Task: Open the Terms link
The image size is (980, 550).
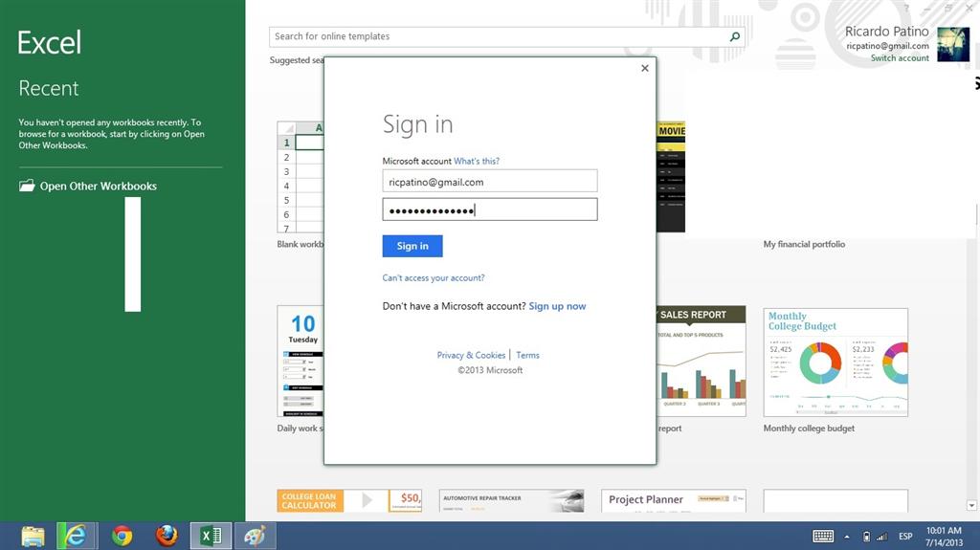Action: coord(527,355)
